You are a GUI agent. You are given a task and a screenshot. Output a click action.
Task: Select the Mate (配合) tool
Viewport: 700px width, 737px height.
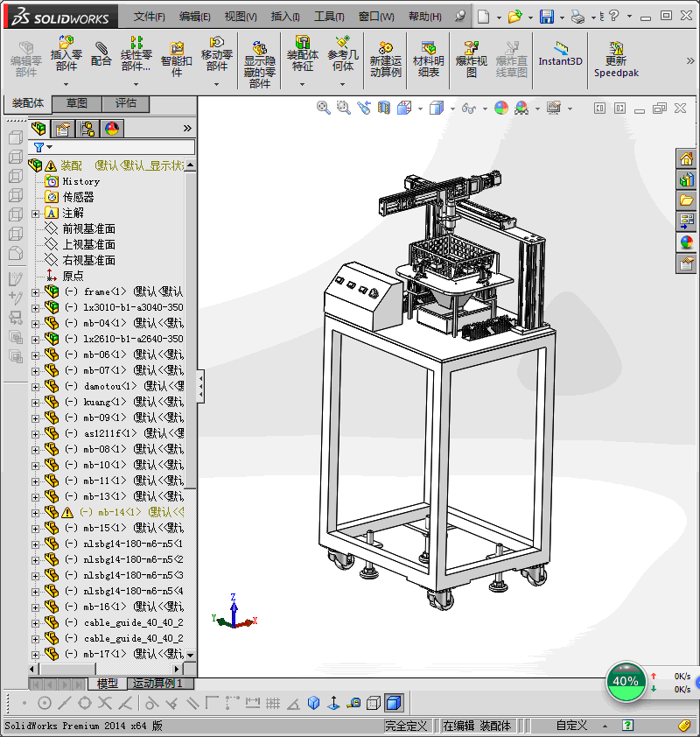(x=101, y=55)
